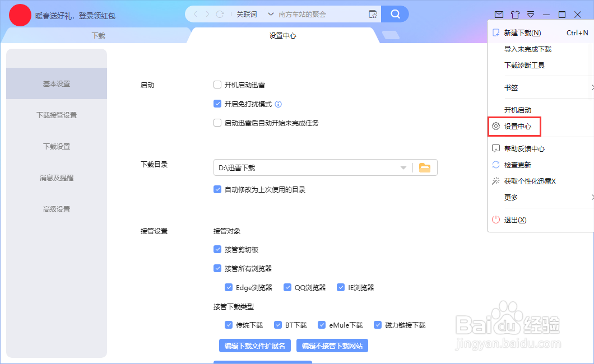Screen dimensions: 594x364
Task: Uncheck 传统下载 checkbox
Action: click(x=229, y=325)
